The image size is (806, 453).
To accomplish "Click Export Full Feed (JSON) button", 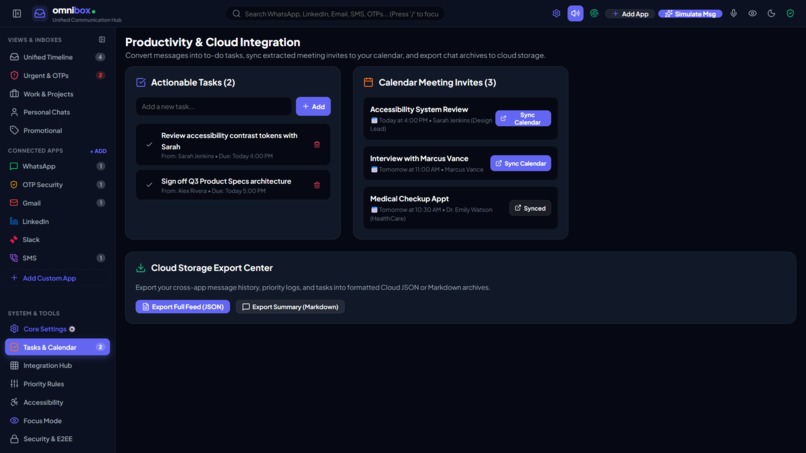I will (182, 307).
